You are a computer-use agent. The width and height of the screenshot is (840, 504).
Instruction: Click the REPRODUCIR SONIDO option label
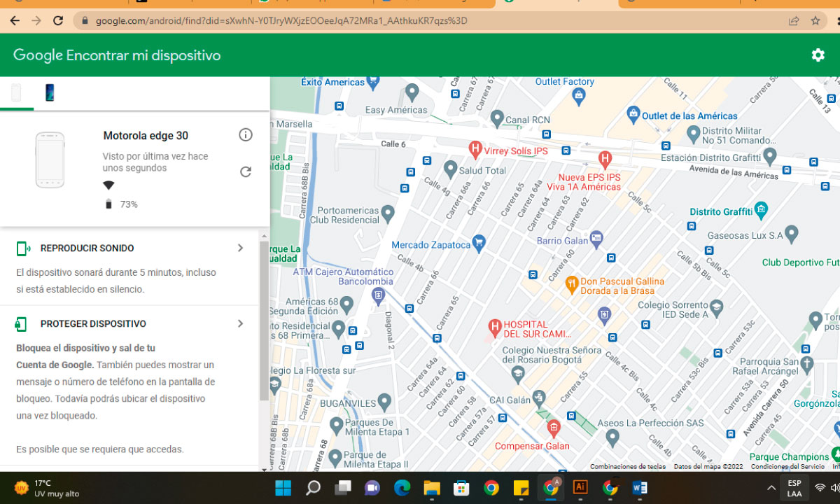(x=87, y=248)
